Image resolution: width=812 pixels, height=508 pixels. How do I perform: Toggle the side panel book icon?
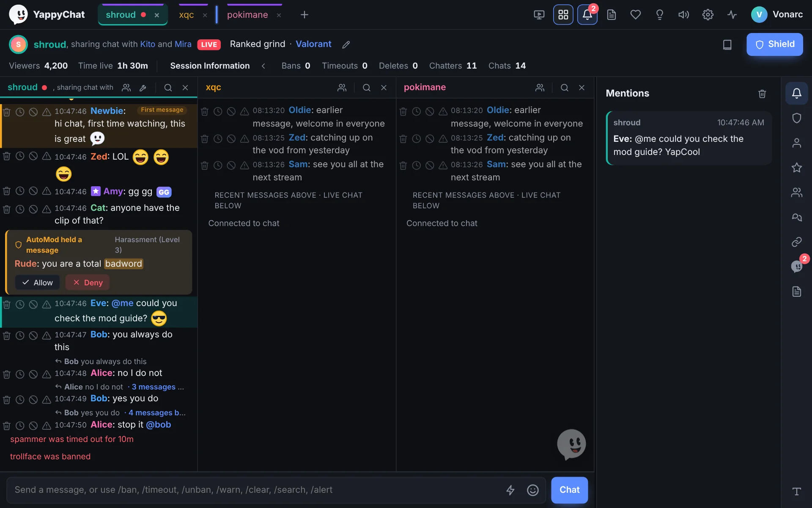(x=727, y=44)
